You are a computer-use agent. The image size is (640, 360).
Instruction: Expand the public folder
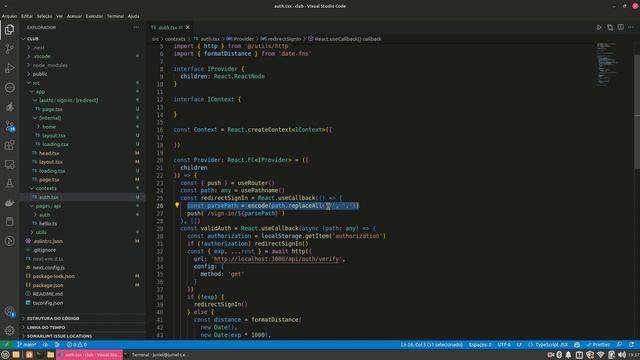tap(40, 74)
